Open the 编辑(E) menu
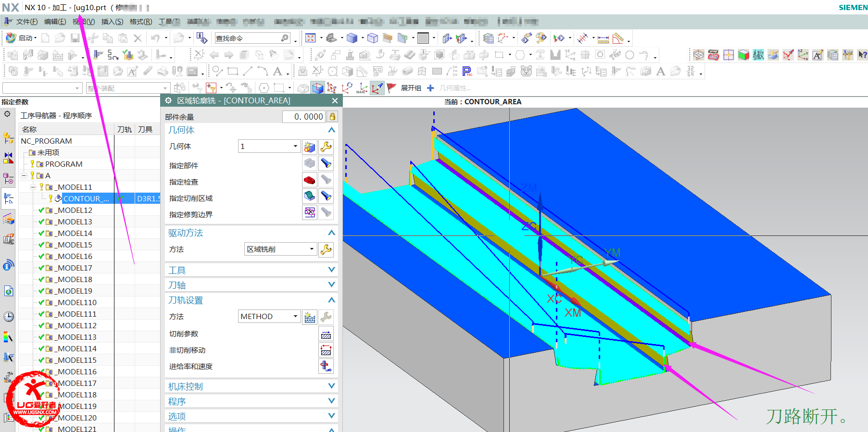The height and width of the screenshot is (432, 868). (55, 22)
